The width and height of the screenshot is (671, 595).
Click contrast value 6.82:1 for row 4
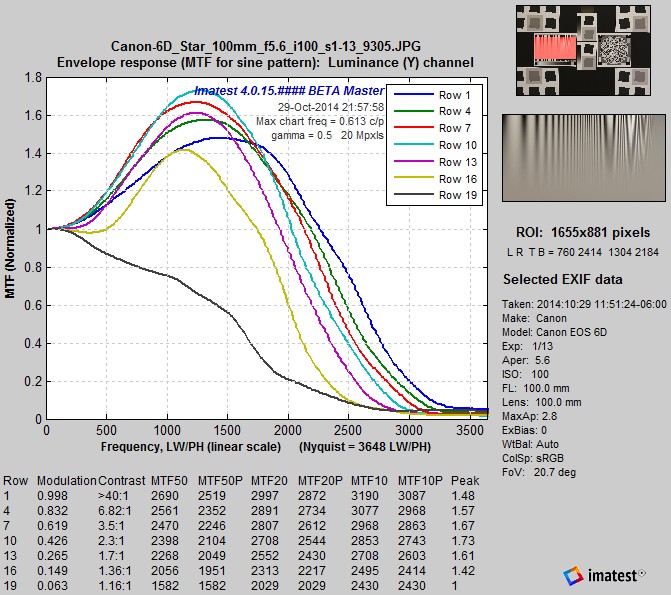[115, 511]
